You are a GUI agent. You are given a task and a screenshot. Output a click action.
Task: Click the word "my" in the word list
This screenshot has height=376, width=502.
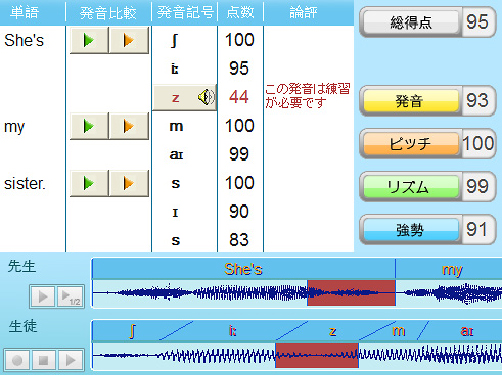click(14, 127)
